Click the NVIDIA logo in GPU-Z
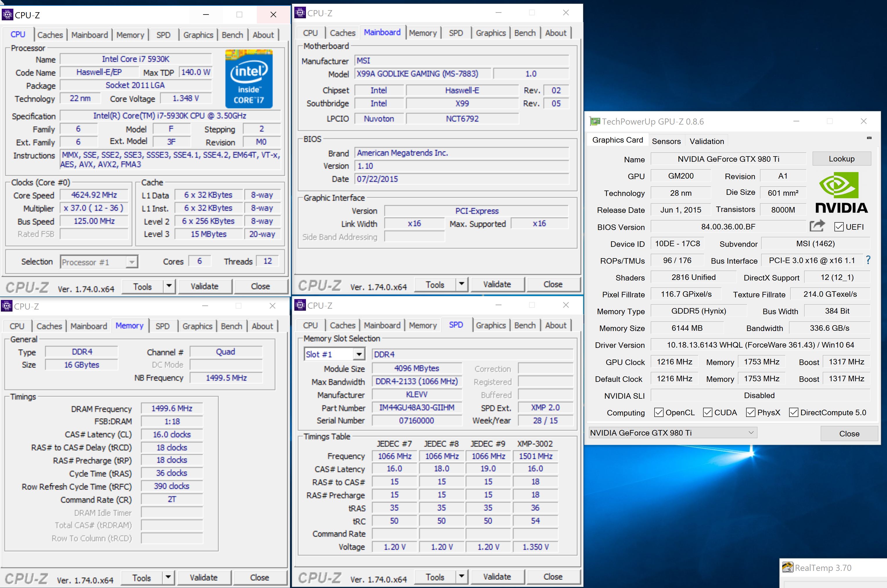This screenshot has width=887, height=588. pyautogui.click(x=841, y=193)
